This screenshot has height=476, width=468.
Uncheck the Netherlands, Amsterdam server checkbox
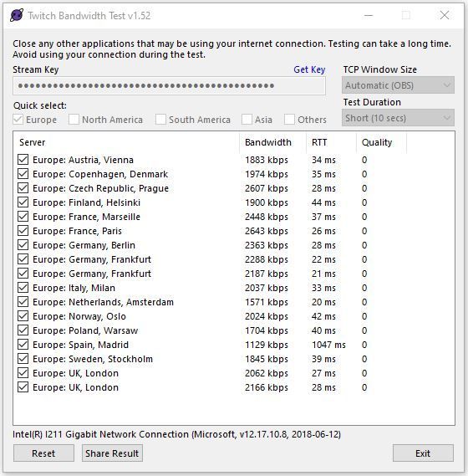(x=23, y=302)
